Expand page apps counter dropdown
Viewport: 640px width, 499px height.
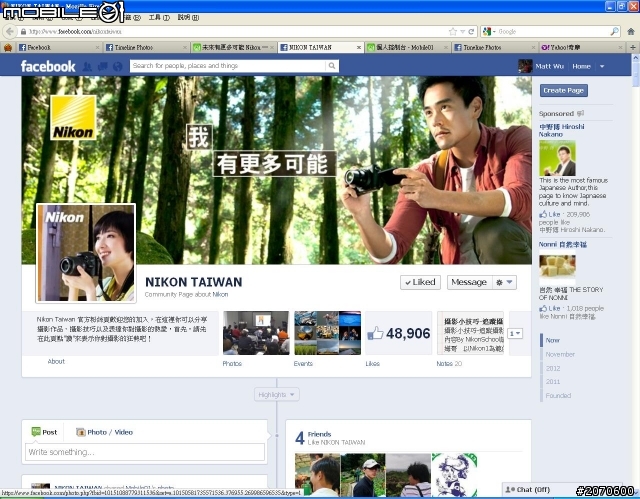point(515,333)
